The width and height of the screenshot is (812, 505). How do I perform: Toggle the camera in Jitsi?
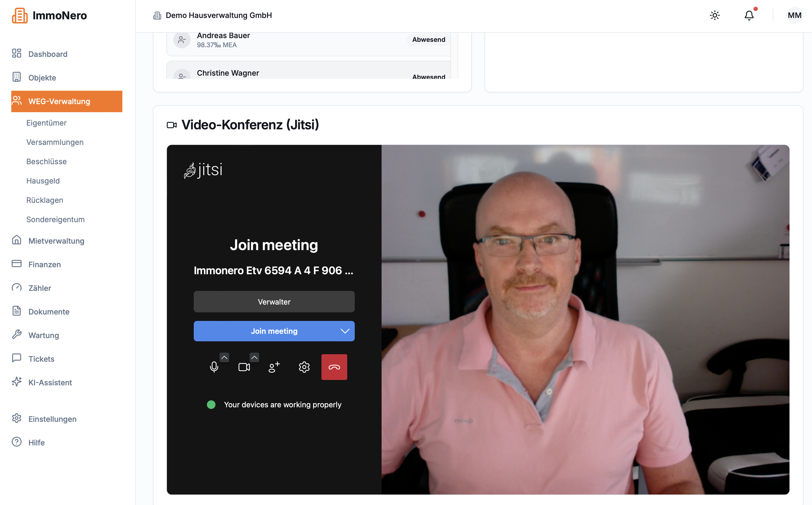[x=244, y=367]
